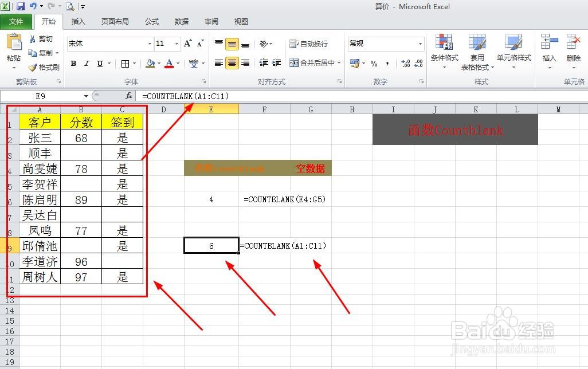Screen dimensions: 588x369
Task: Apply Percent Style from the Number group
Action: tap(373, 63)
